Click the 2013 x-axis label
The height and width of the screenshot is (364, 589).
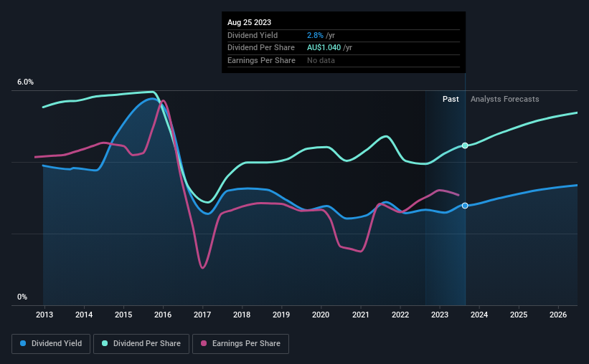(44, 315)
